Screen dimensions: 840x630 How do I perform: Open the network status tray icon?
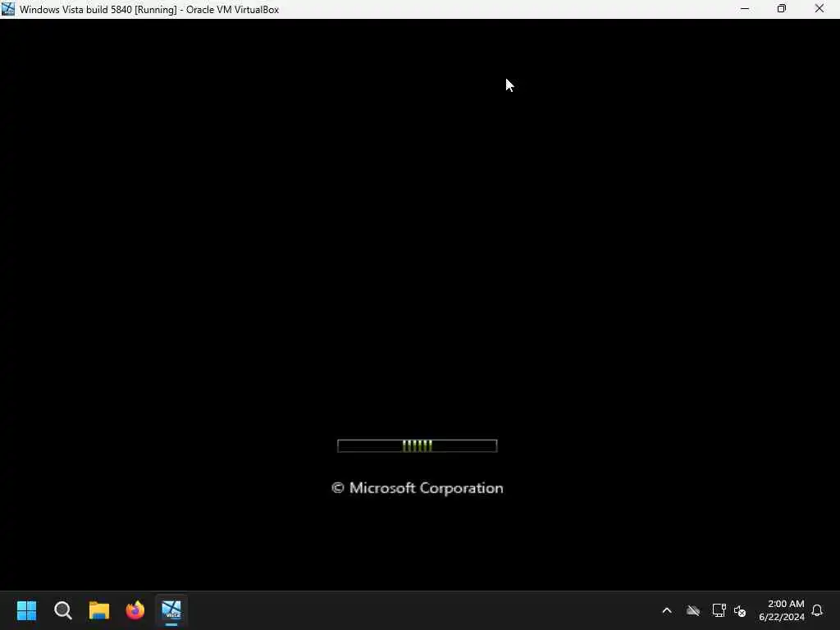[719, 610]
